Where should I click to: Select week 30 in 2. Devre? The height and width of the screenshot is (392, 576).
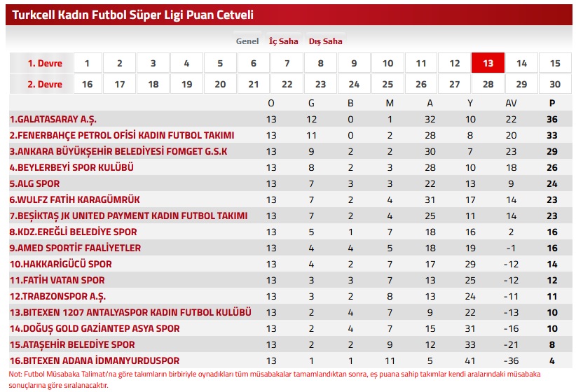tap(555, 84)
